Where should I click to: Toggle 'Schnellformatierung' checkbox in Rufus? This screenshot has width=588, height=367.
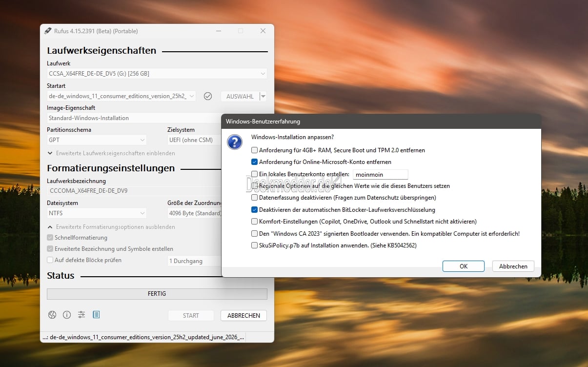pos(50,238)
